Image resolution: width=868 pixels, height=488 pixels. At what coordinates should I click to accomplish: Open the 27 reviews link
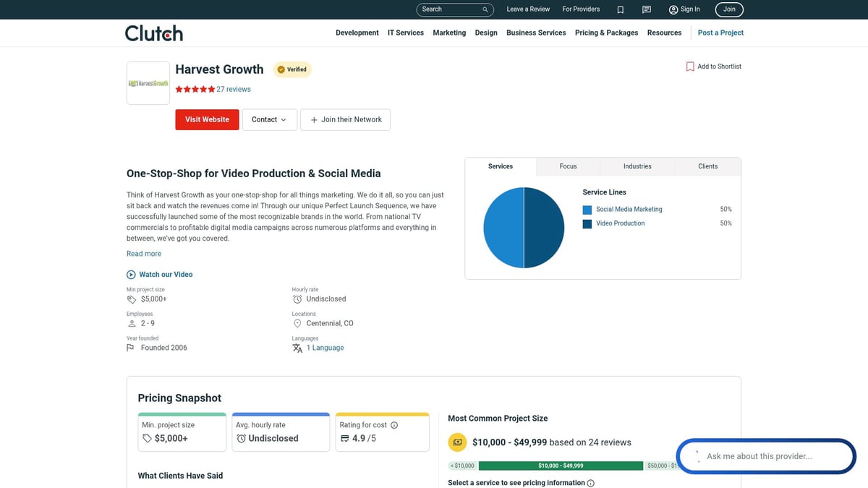click(x=233, y=89)
